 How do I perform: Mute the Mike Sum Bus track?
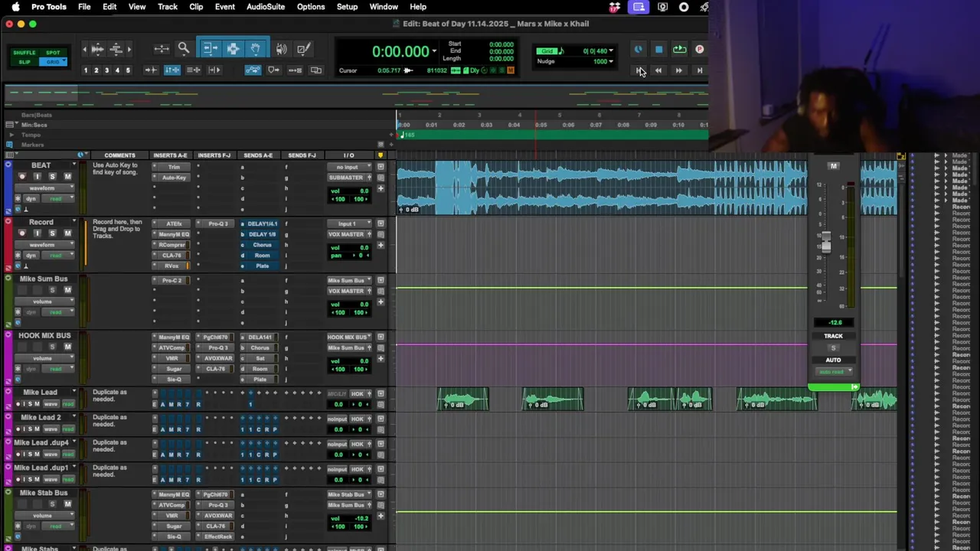coord(67,290)
